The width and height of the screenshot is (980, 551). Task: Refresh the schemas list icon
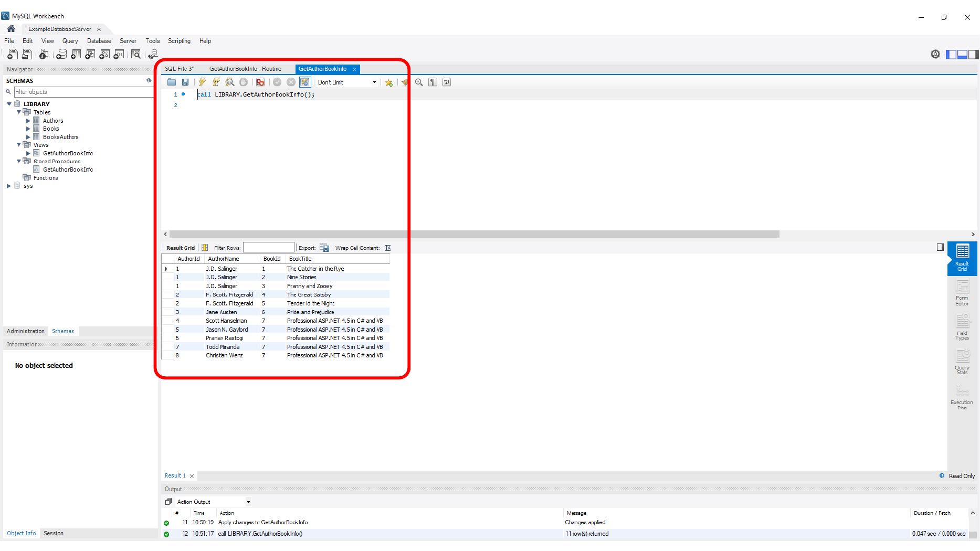pyautogui.click(x=149, y=80)
